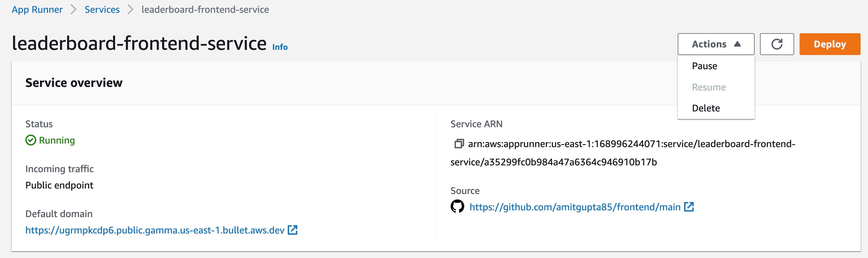Collapse the Actions dropdown menu

pos(716,44)
